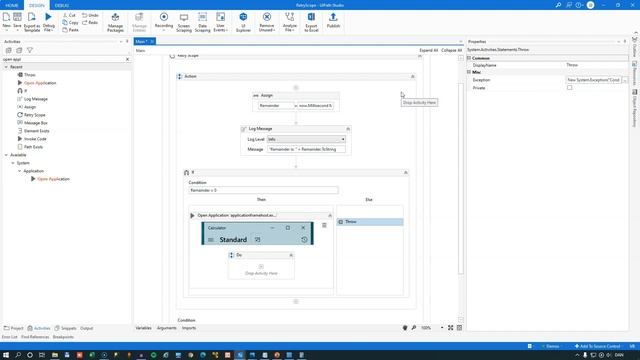Screen dimensions: 640x360
Task: Click the If Condition input field
Action: pyautogui.click(x=263, y=190)
